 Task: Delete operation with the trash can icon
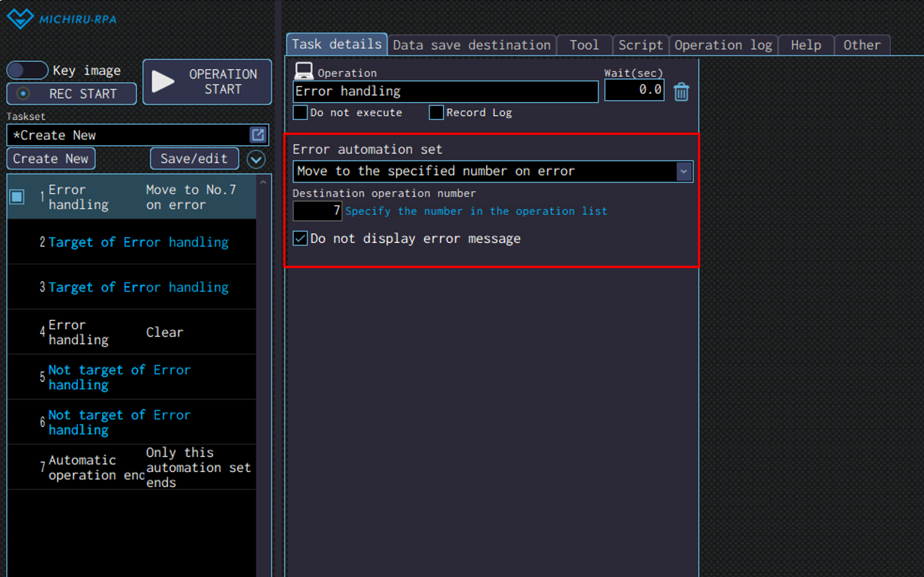pos(681,92)
